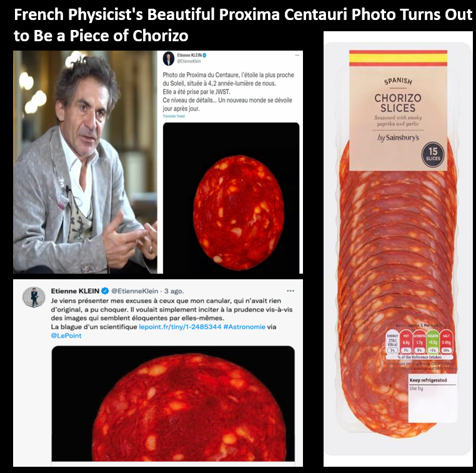Click Etienne Klein's avatar in the top tweet
Image resolution: width=476 pixels, height=473 pixels.
coord(169,59)
